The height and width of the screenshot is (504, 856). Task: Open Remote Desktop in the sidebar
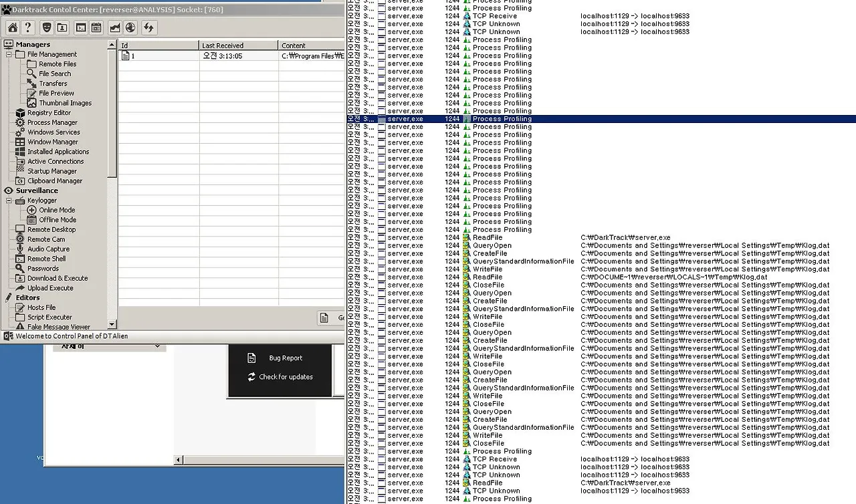click(x=51, y=229)
